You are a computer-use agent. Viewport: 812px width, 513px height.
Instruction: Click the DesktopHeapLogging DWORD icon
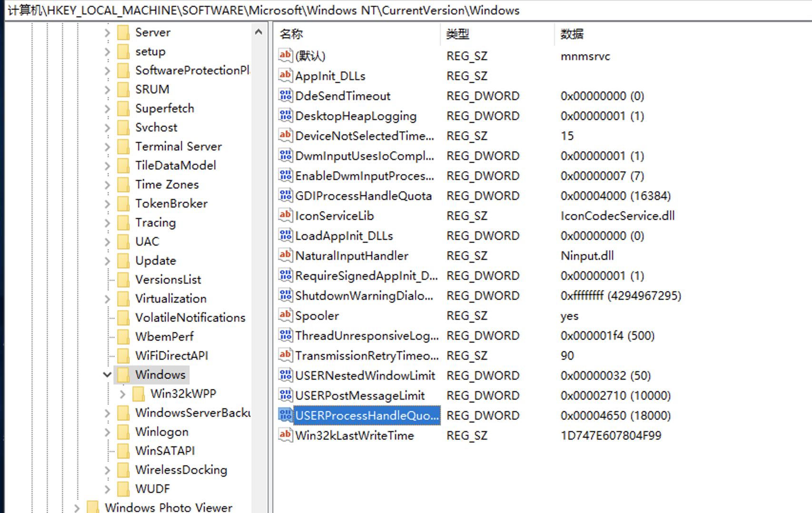point(285,115)
